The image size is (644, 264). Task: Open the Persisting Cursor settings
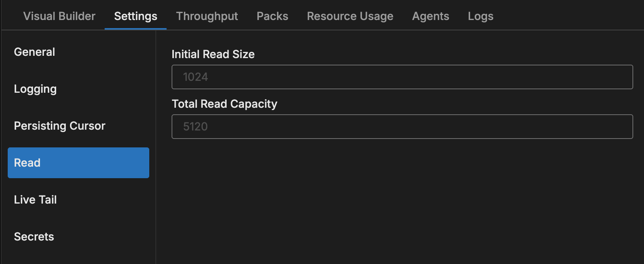tap(60, 126)
